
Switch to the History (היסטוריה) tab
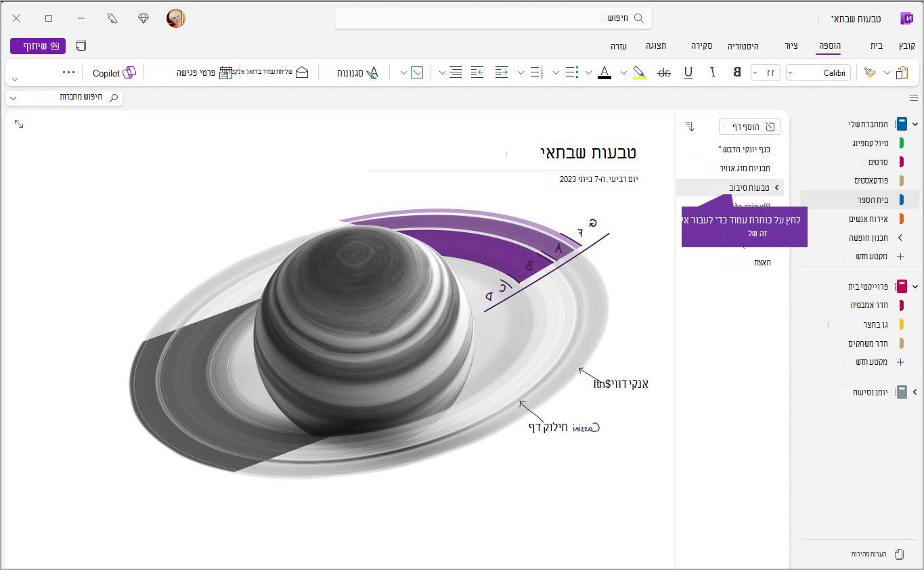743,46
